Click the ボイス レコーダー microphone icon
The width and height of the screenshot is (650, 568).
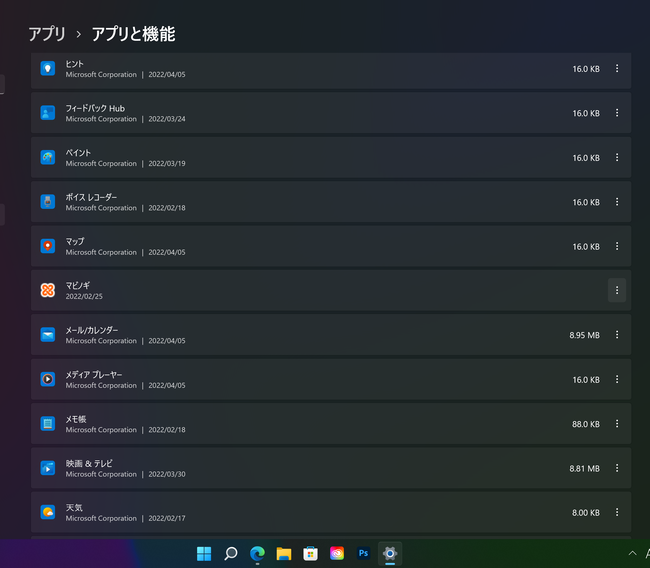pos(48,201)
